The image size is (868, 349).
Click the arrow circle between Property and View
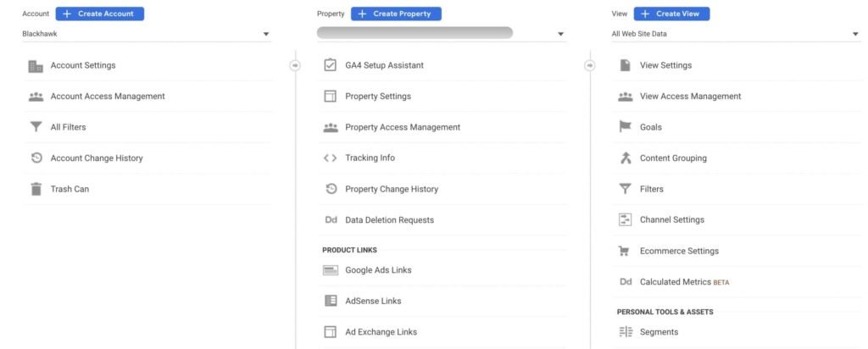click(x=590, y=65)
